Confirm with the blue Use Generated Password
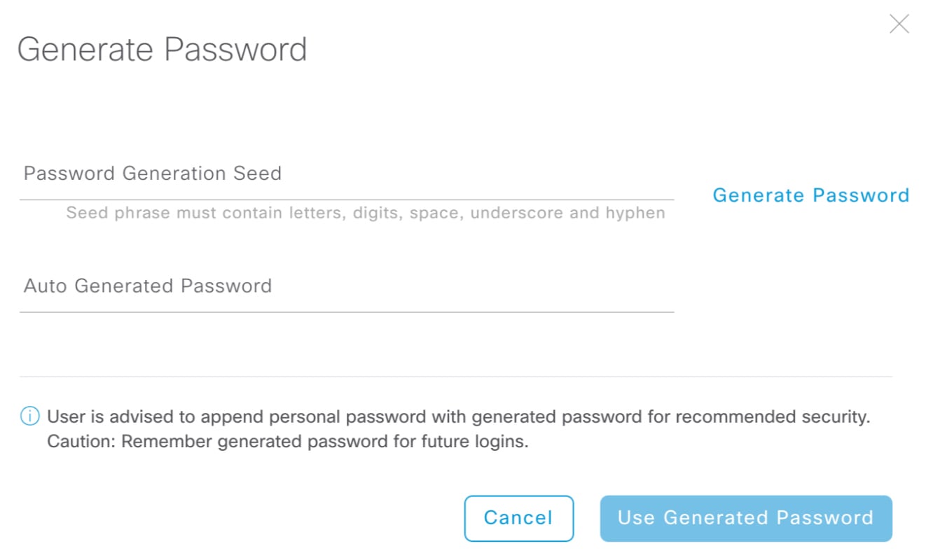 pyautogui.click(x=745, y=518)
